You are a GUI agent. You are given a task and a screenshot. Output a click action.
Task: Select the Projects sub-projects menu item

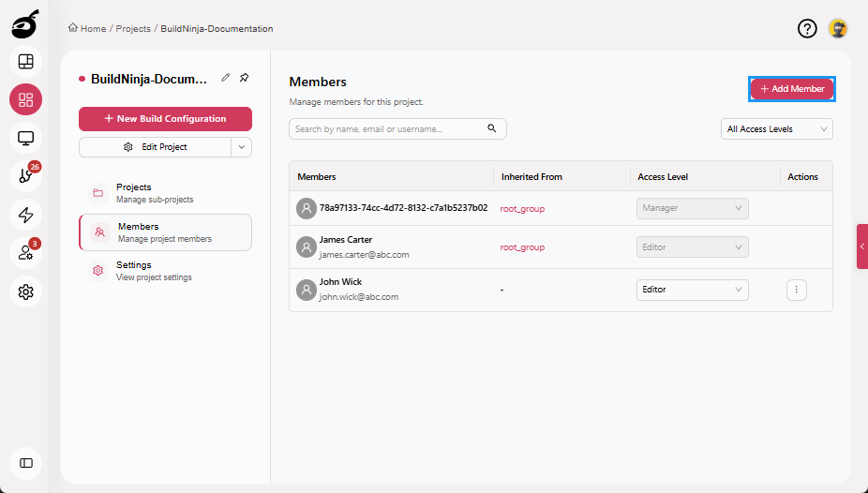click(x=165, y=193)
